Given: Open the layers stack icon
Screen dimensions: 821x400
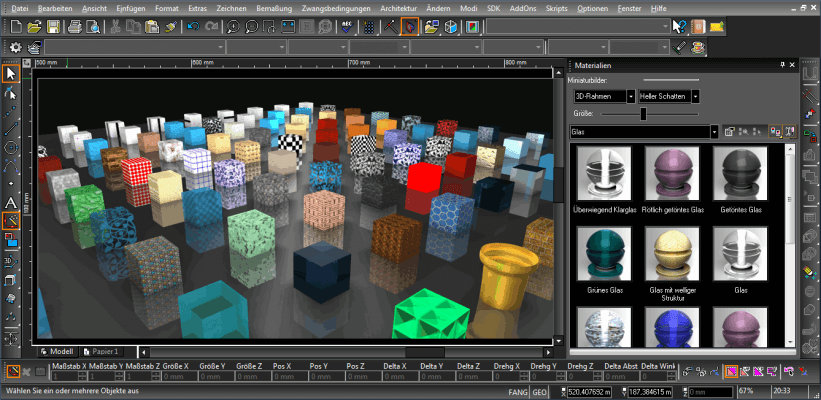Looking at the screenshot, I should click(x=35, y=47).
